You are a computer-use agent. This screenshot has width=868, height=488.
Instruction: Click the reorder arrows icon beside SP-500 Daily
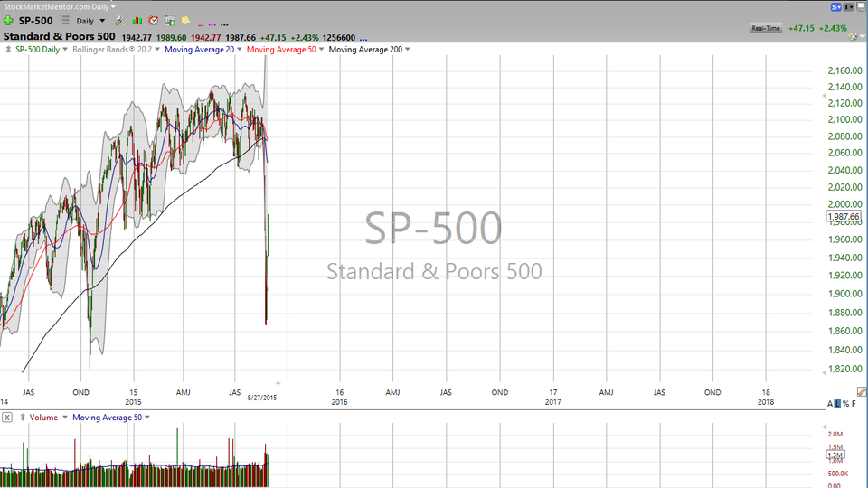8,49
